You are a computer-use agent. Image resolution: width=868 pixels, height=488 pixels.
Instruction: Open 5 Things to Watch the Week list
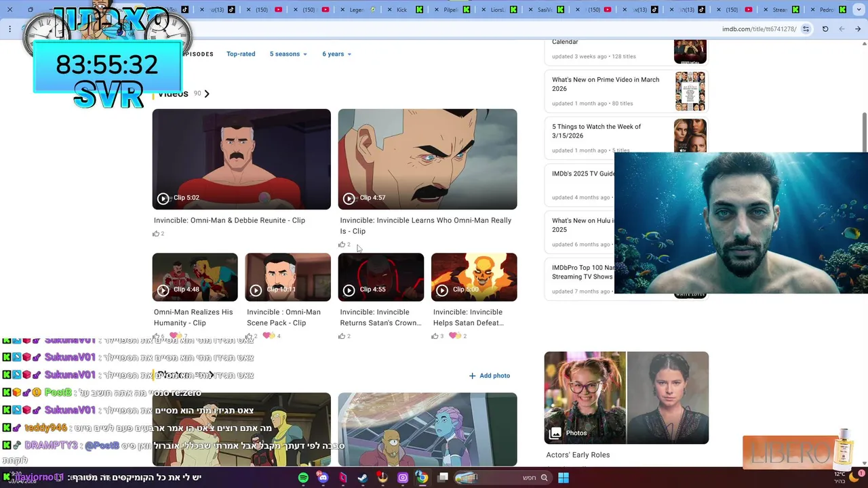tap(596, 131)
